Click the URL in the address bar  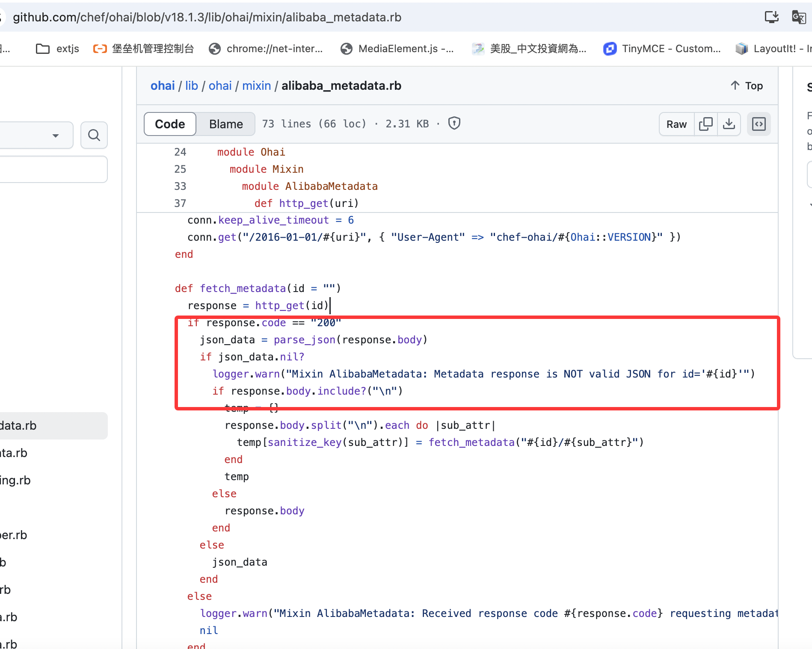tap(207, 18)
